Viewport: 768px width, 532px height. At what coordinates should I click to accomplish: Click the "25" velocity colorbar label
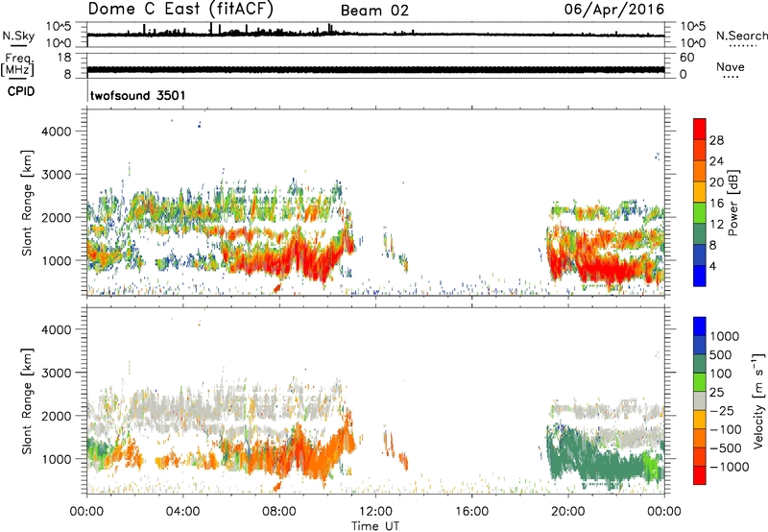(716, 393)
